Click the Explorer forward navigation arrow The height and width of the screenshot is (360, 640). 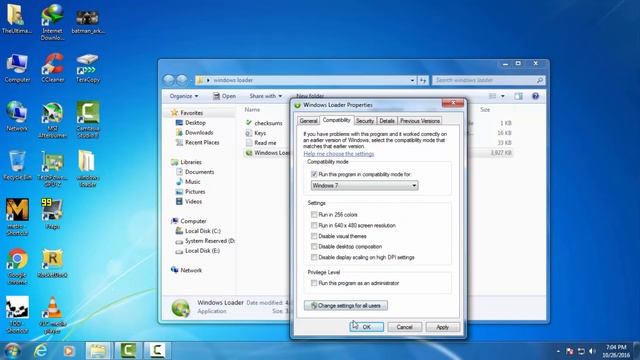pyautogui.click(x=182, y=80)
